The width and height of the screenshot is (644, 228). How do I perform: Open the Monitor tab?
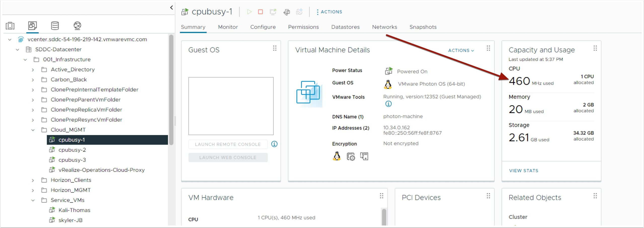228,27
